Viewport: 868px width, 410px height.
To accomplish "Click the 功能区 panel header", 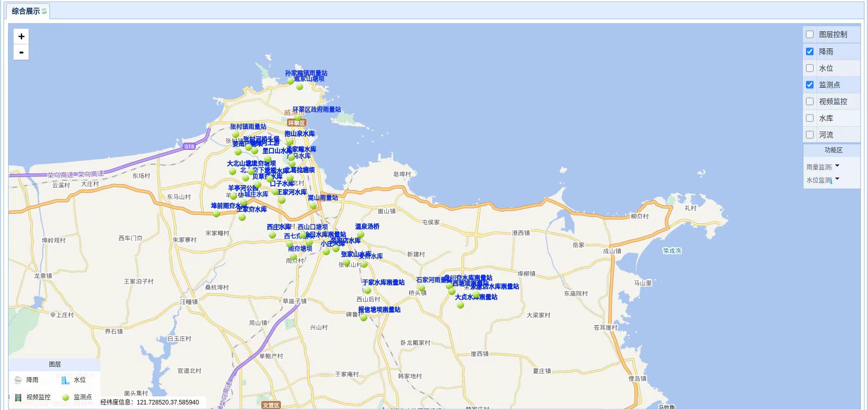I will pos(833,150).
